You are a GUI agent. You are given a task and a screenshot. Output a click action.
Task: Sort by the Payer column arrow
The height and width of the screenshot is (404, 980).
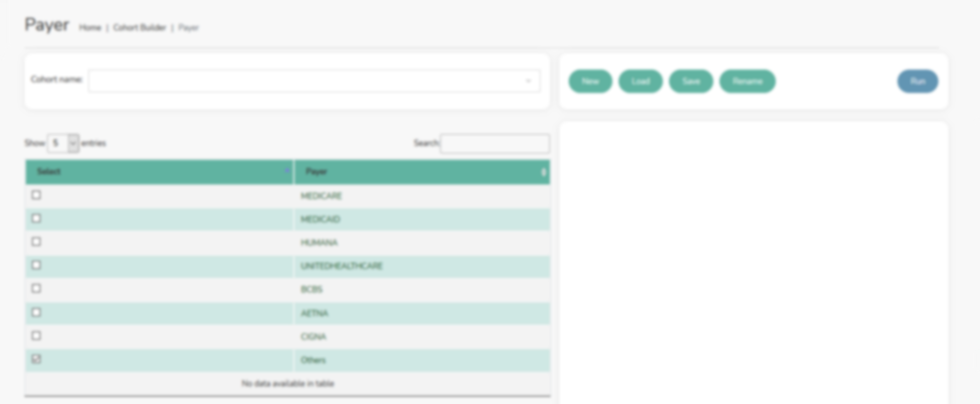tap(543, 172)
